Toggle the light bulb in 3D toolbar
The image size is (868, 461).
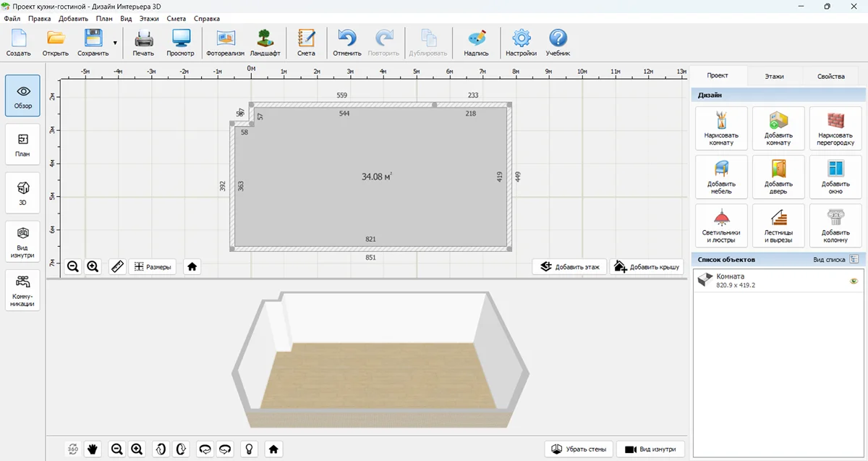pos(249,449)
